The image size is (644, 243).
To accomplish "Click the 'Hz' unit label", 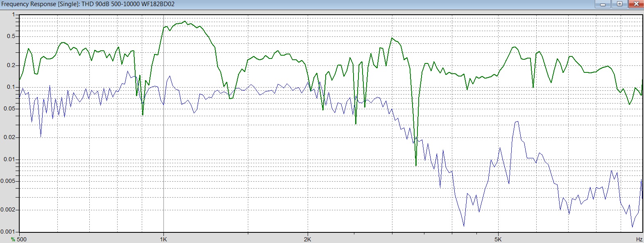I will click(639, 239).
